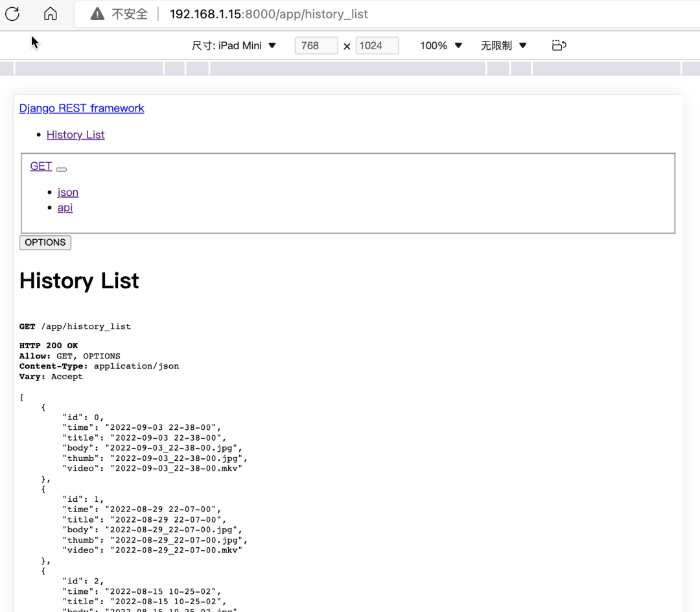Click a media query bar above the page
The image size is (700, 612).
tap(91, 68)
